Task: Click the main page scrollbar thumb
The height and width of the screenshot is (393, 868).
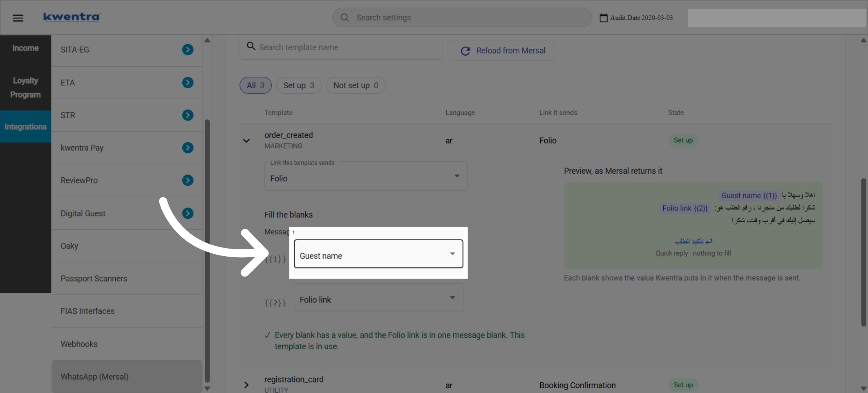Action: [x=864, y=252]
